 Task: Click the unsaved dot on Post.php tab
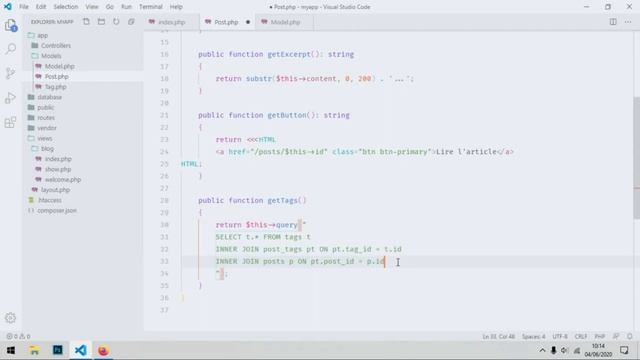click(x=248, y=22)
